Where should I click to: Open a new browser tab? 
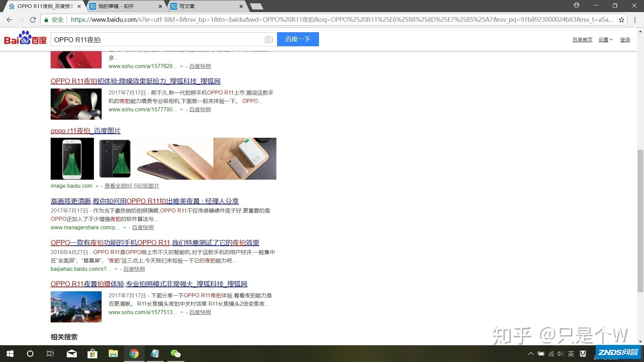[257, 6]
